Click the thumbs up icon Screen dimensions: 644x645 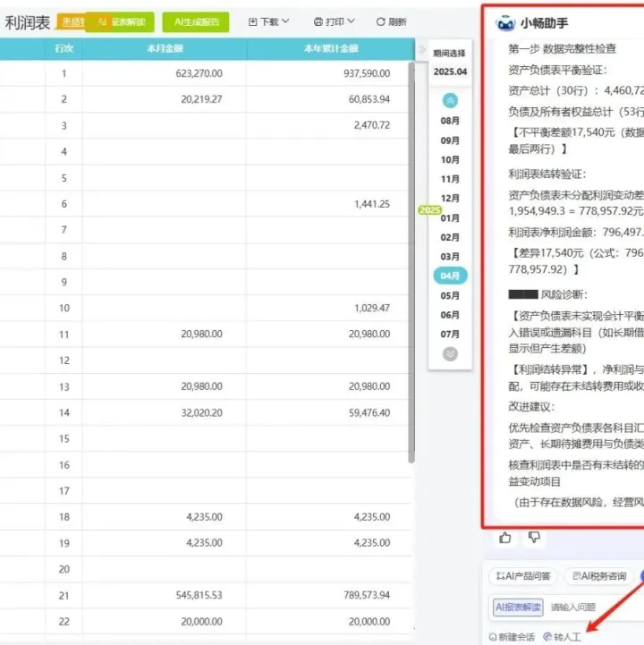[505, 538]
